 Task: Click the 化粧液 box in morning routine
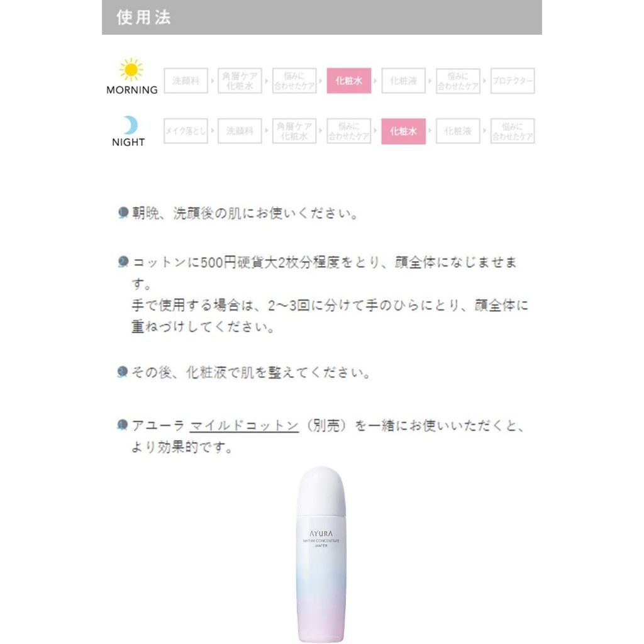pyautogui.click(x=403, y=80)
